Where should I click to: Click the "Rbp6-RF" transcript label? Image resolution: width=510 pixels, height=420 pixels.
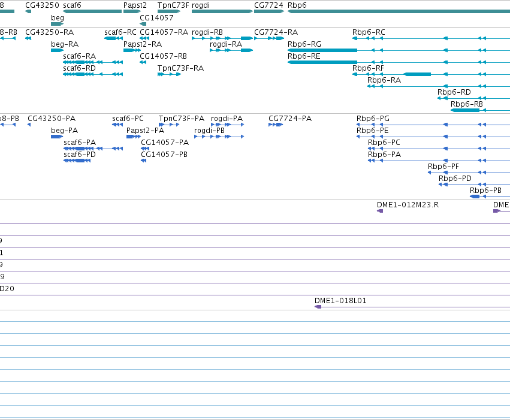tap(368, 68)
